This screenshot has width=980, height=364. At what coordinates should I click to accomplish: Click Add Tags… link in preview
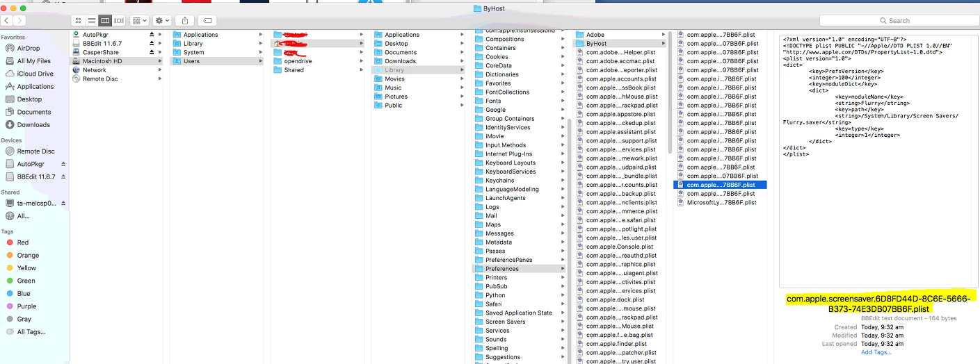click(x=876, y=352)
